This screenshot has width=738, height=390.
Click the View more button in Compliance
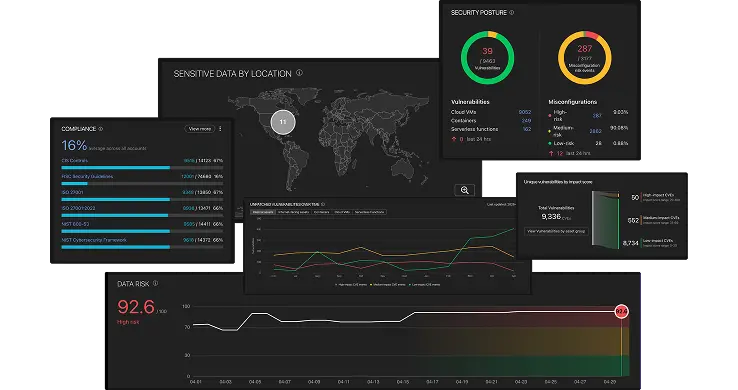point(200,128)
